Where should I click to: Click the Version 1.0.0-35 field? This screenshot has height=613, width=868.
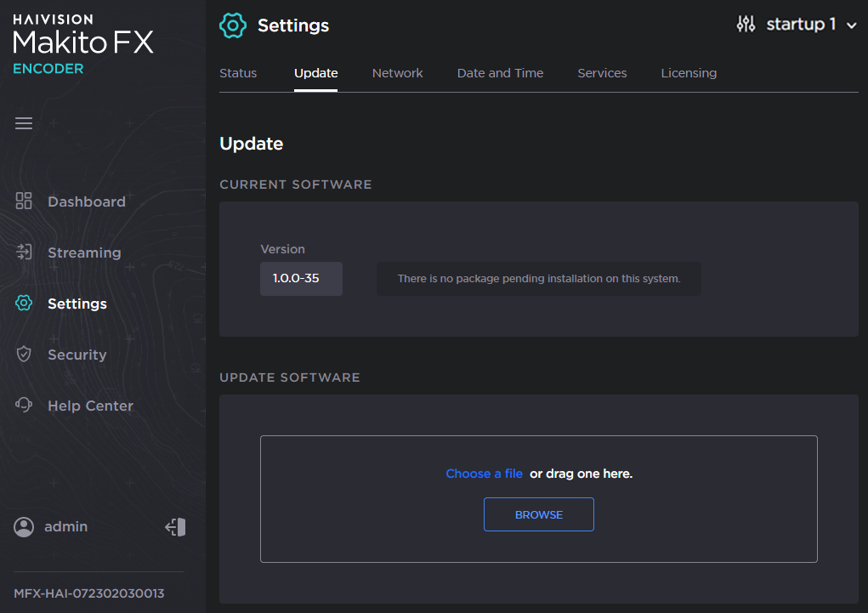pos(301,279)
